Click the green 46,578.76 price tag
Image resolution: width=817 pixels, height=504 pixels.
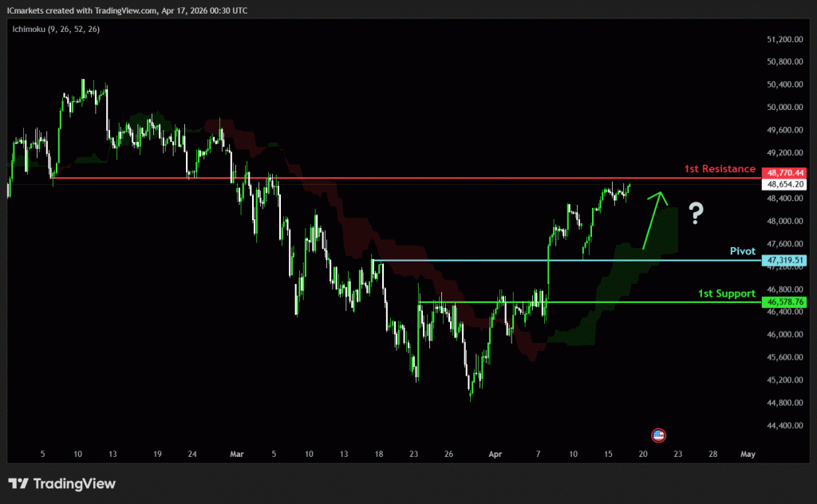pyautogui.click(x=784, y=302)
